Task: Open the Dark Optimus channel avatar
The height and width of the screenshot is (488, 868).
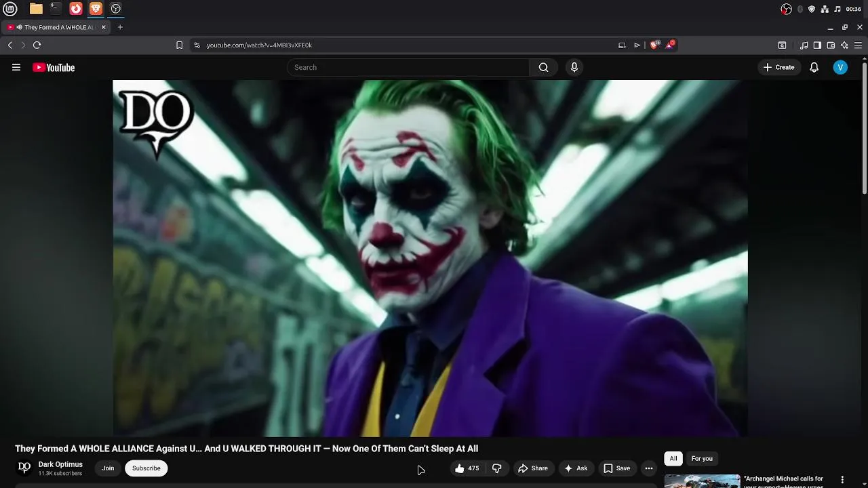Action: tap(24, 468)
